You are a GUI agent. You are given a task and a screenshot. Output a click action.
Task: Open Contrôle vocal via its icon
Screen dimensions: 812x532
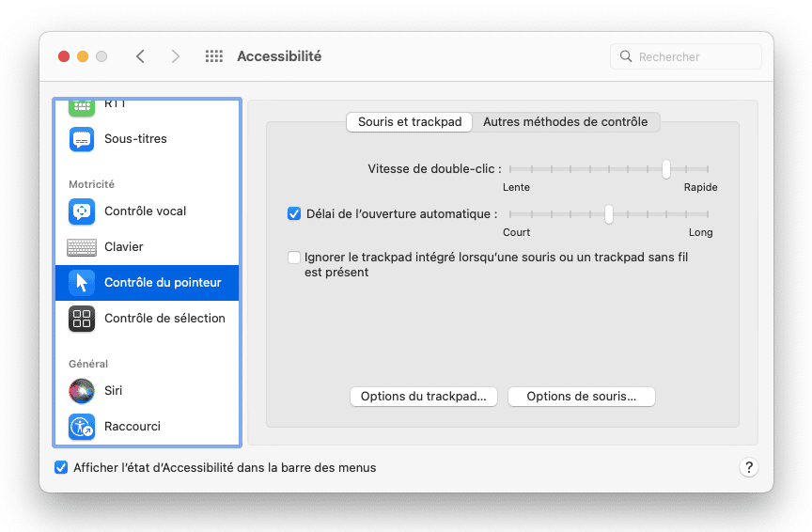coord(82,211)
